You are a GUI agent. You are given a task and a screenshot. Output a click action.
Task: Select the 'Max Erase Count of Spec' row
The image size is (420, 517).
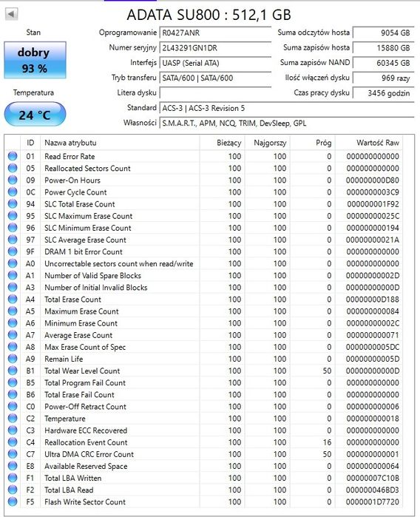click(204, 347)
